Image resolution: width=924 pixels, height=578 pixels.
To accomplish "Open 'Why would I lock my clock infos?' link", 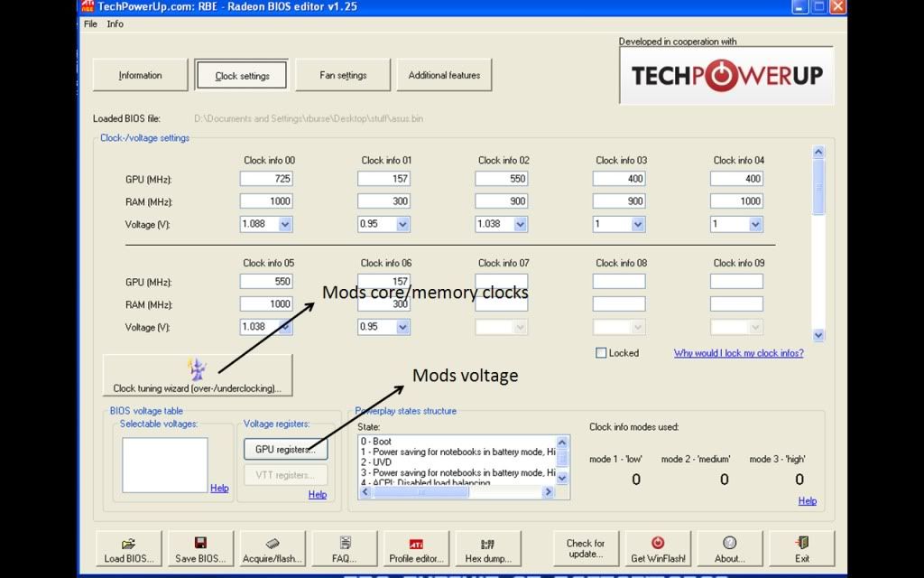I will click(x=738, y=353).
